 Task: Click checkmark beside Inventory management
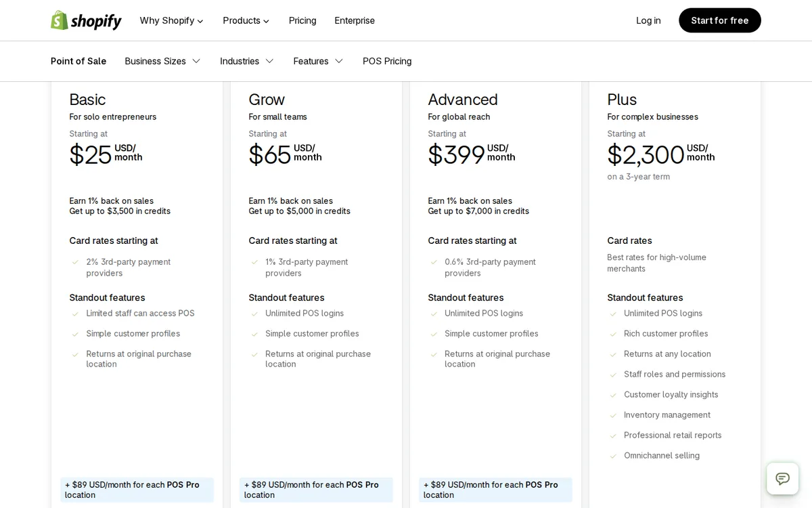(613, 415)
